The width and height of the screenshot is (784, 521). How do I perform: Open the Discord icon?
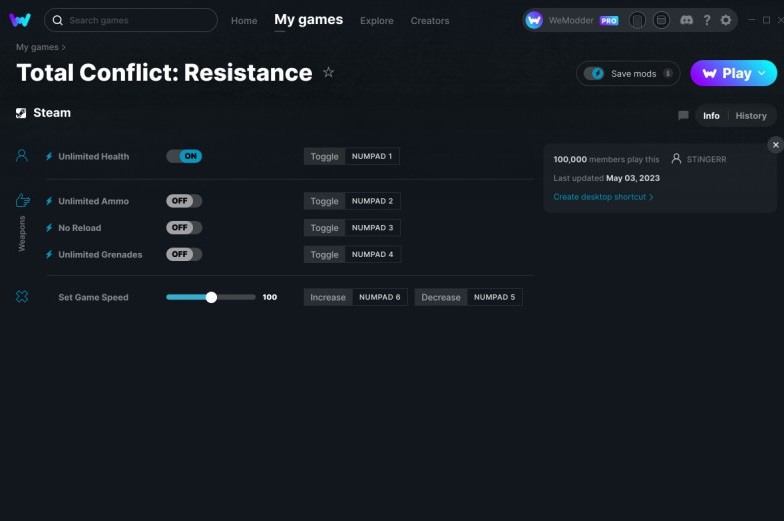coord(686,20)
